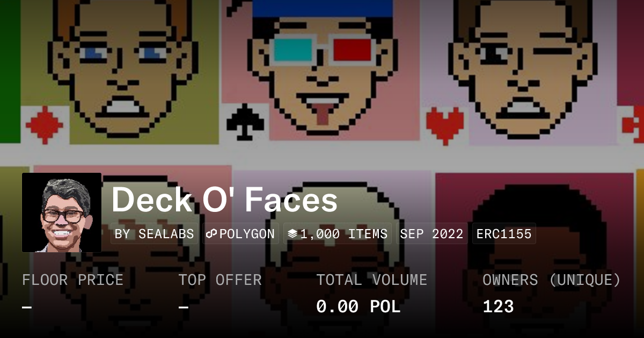Image resolution: width=644 pixels, height=338 pixels.
Task: Click the POLYGON chain badge text
Action: pyautogui.click(x=247, y=234)
